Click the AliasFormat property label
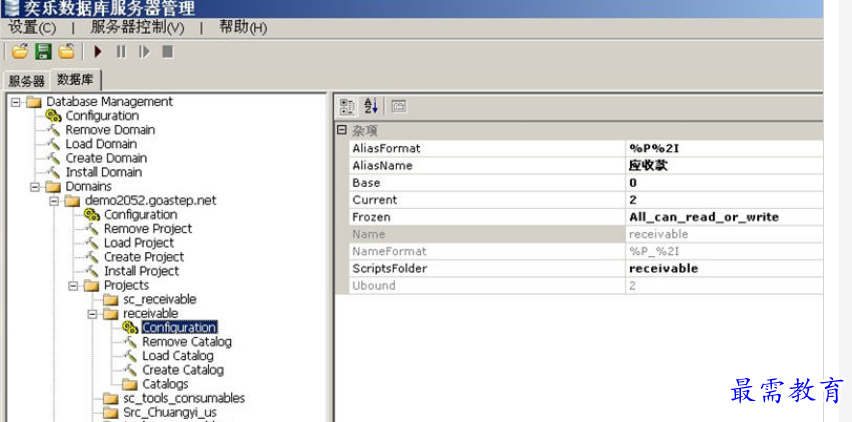 tap(386, 148)
